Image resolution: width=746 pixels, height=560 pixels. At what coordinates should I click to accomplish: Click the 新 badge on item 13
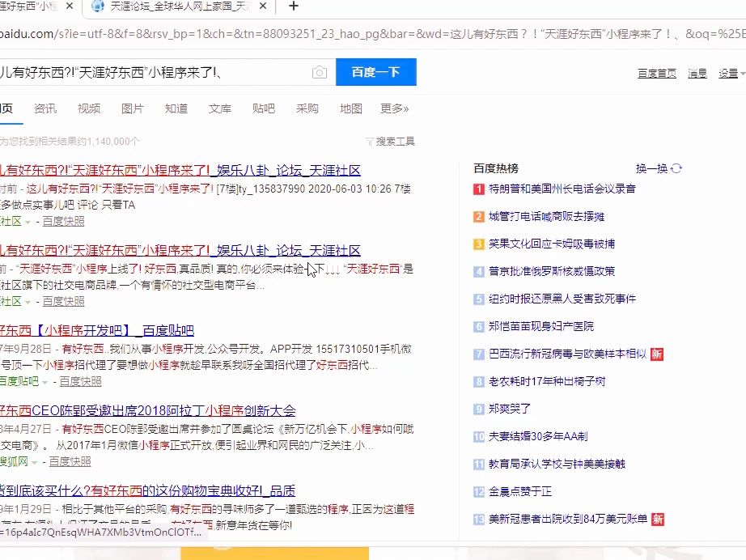click(656, 521)
